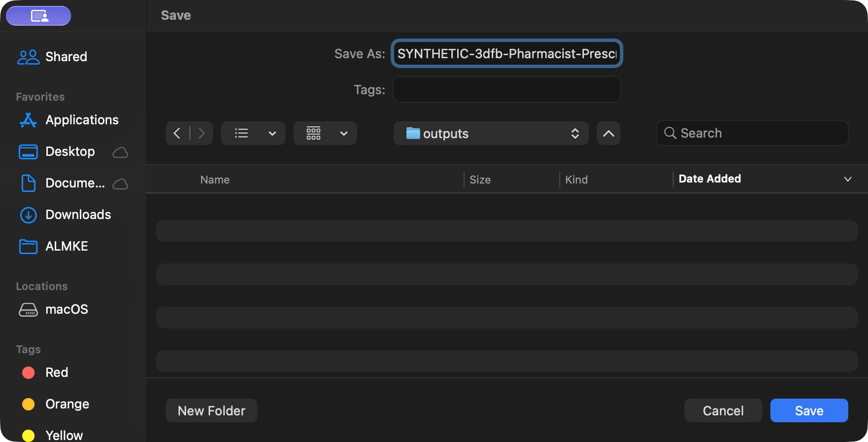Open the outputs folder path popup
Screen dimensions: 868x442
(491, 133)
